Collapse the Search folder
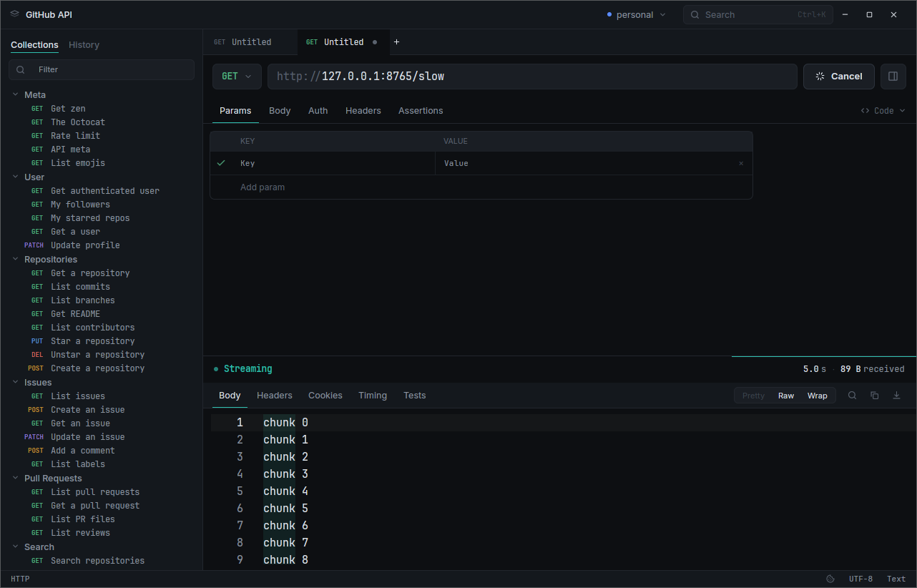 coord(33,547)
